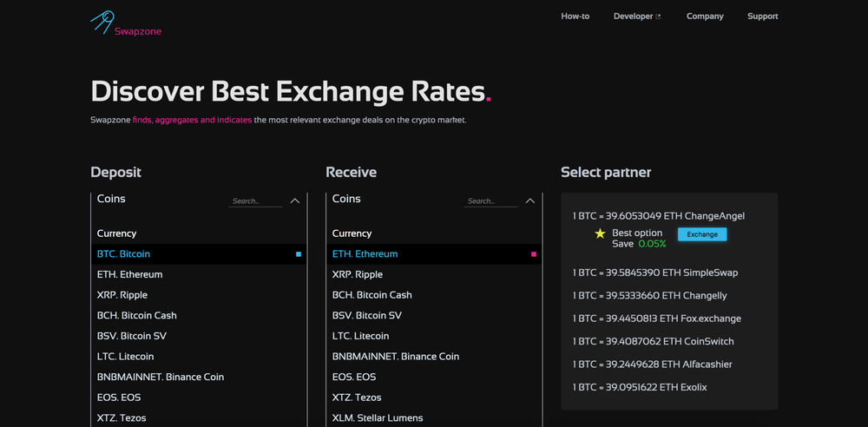Image resolution: width=868 pixels, height=427 pixels.
Task: Collapse the Deposit Coins list chevron
Action: click(295, 200)
